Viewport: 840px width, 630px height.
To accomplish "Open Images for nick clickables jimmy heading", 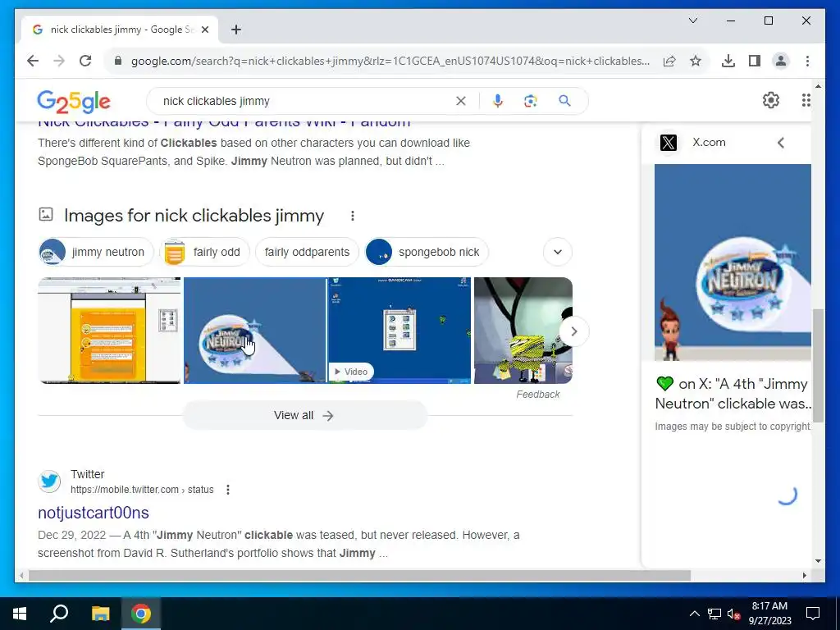I will coord(194,216).
